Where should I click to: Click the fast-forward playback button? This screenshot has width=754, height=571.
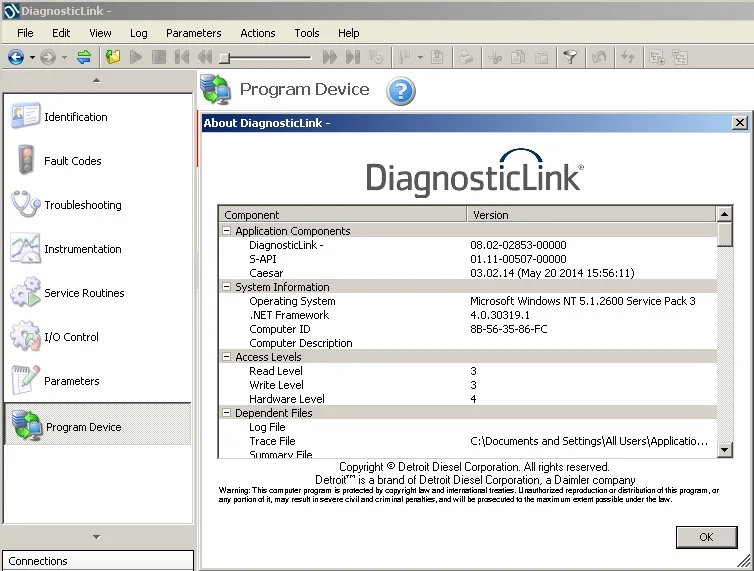[x=329, y=58]
